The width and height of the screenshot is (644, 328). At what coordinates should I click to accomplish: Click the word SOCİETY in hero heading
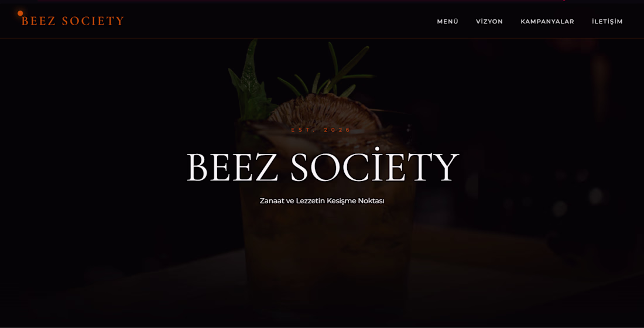[x=375, y=165]
